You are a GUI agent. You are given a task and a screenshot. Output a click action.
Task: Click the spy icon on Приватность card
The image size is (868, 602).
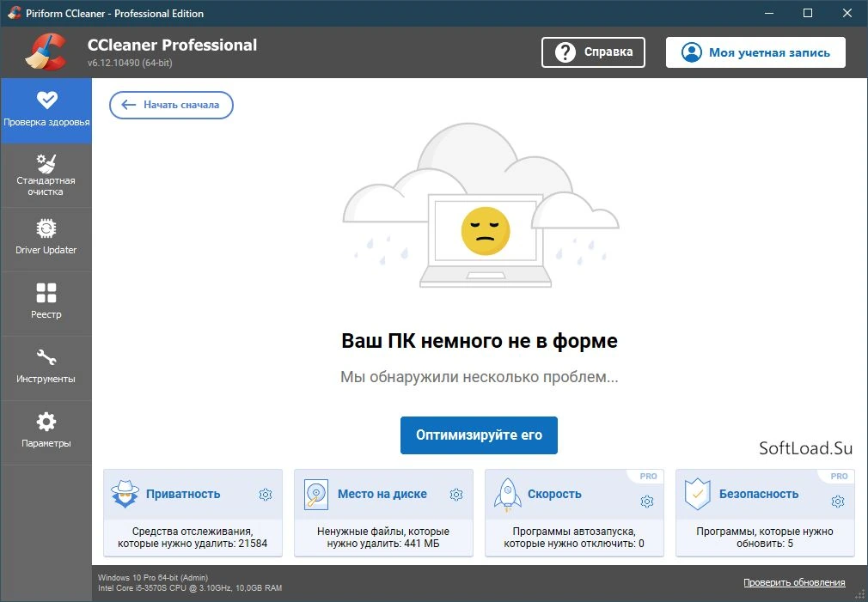click(x=125, y=494)
